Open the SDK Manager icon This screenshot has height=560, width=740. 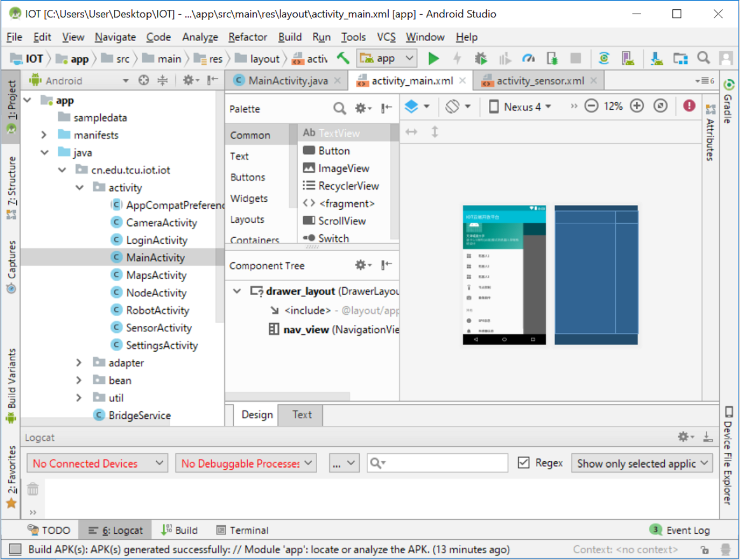click(x=656, y=59)
